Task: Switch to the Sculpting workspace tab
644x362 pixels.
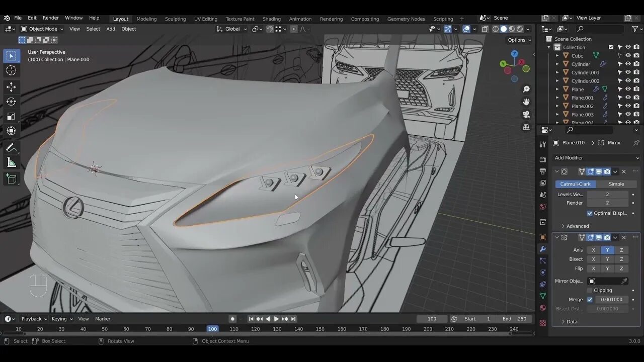Action: click(175, 19)
